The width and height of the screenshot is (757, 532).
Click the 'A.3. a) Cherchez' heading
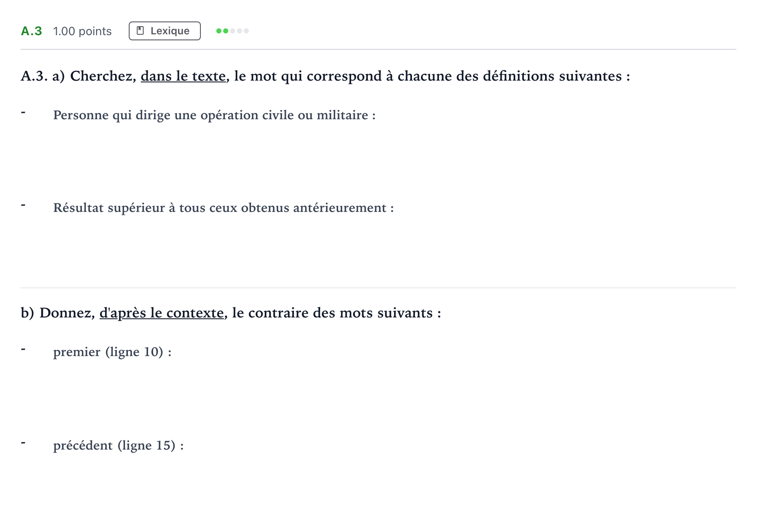[325, 76]
